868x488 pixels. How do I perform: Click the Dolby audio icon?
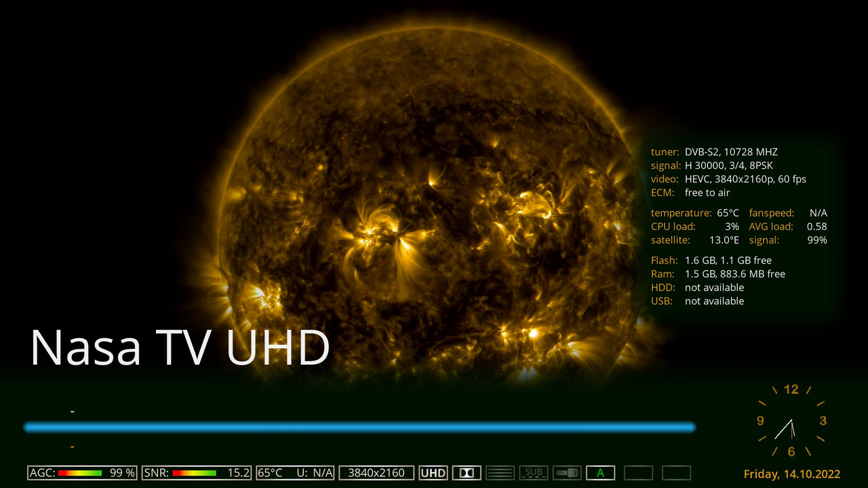(x=467, y=473)
